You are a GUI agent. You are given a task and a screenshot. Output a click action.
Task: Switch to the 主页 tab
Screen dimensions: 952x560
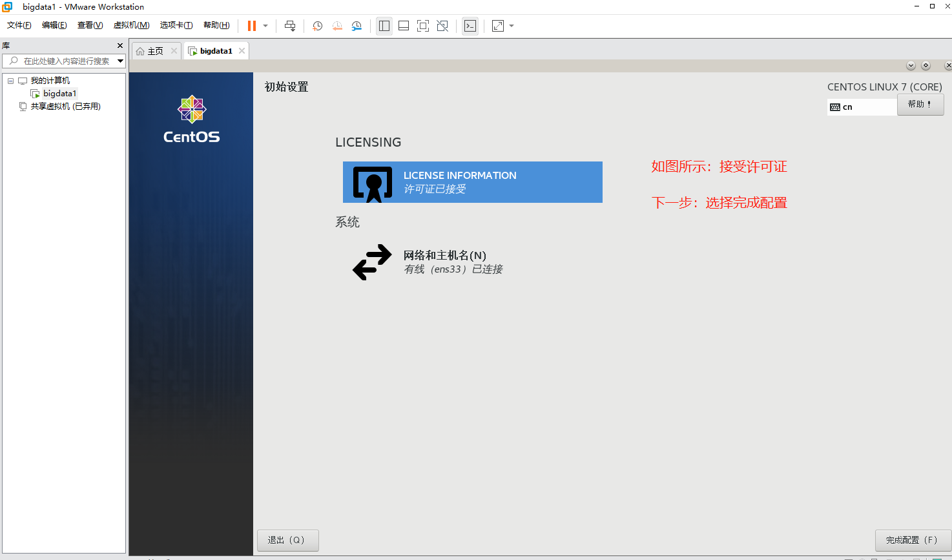coord(154,50)
